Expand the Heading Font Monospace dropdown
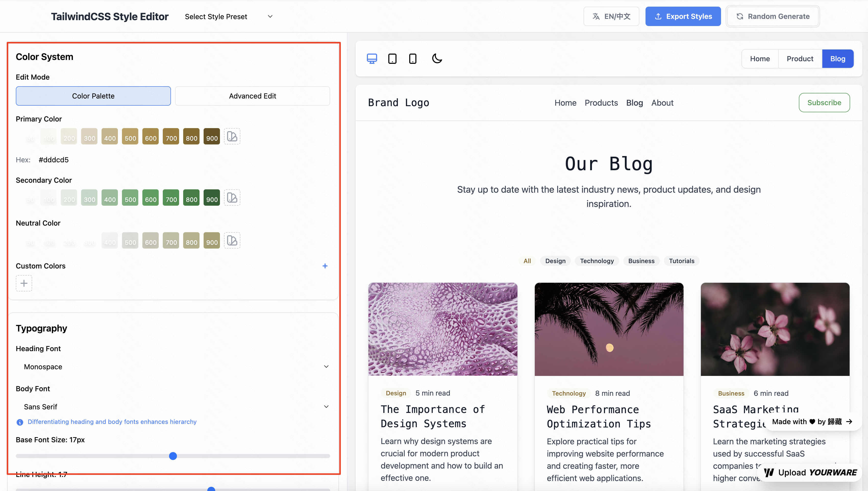Viewport: 868px width, 491px height. (x=173, y=366)
